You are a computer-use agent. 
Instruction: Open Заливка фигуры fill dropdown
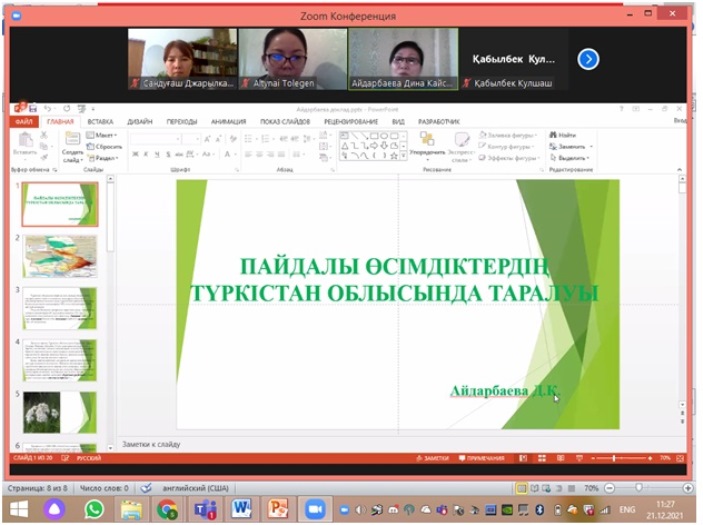coord(510,135)
